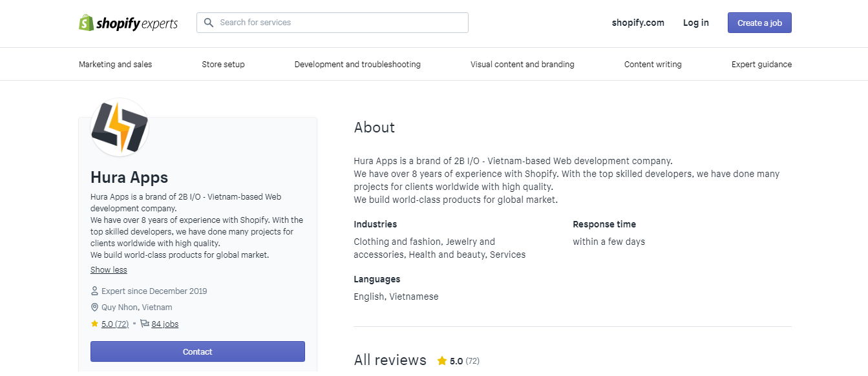The width and height of the screenshot is (868, 376).
Task: Click the Industries label
Action: (x=376, y=224)
